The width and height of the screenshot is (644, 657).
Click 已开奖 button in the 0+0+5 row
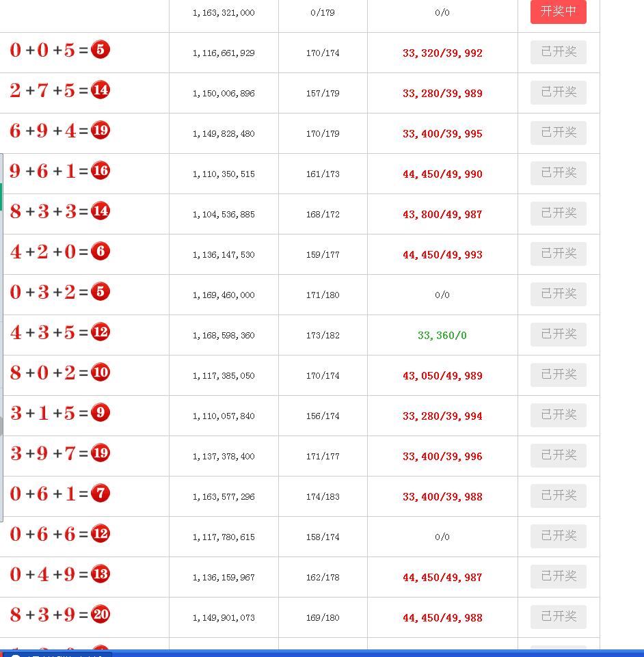pos(558,52)
